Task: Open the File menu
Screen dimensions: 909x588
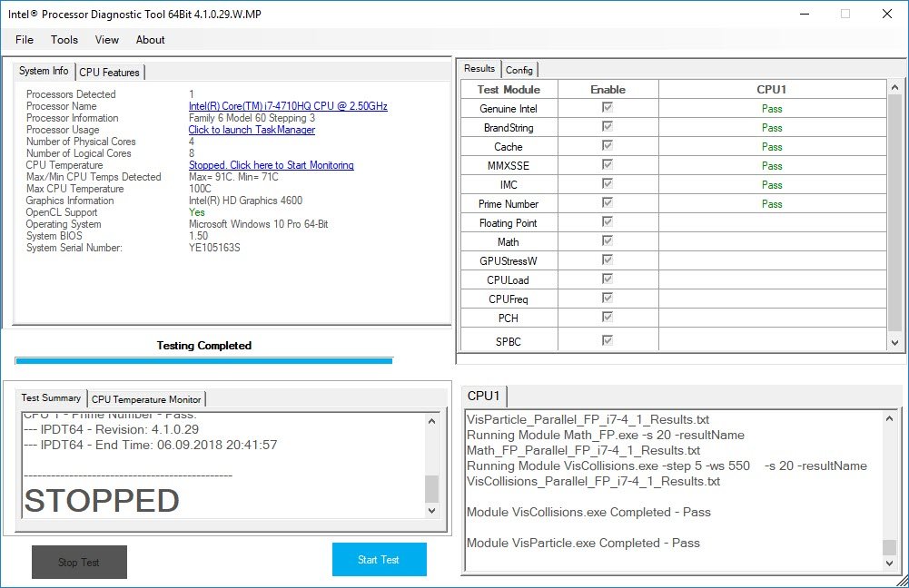Action: tap(25, 39)
